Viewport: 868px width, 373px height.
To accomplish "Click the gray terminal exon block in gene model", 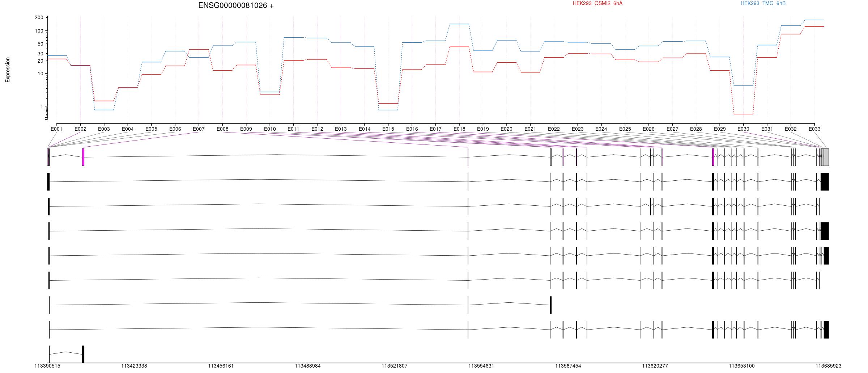I will (826, 157).
